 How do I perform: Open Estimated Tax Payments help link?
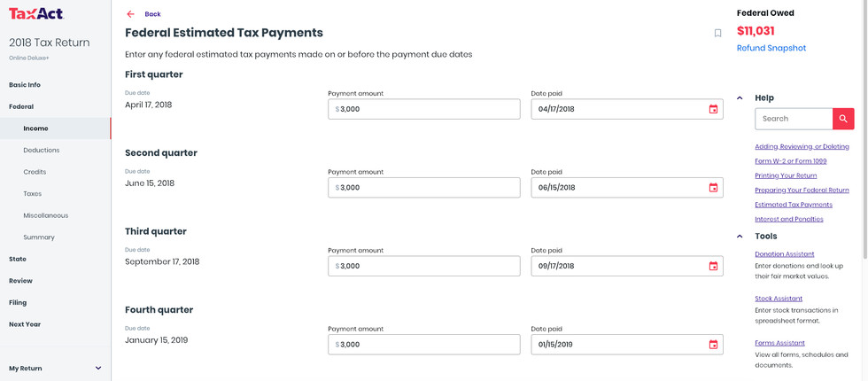pos(793,205)
